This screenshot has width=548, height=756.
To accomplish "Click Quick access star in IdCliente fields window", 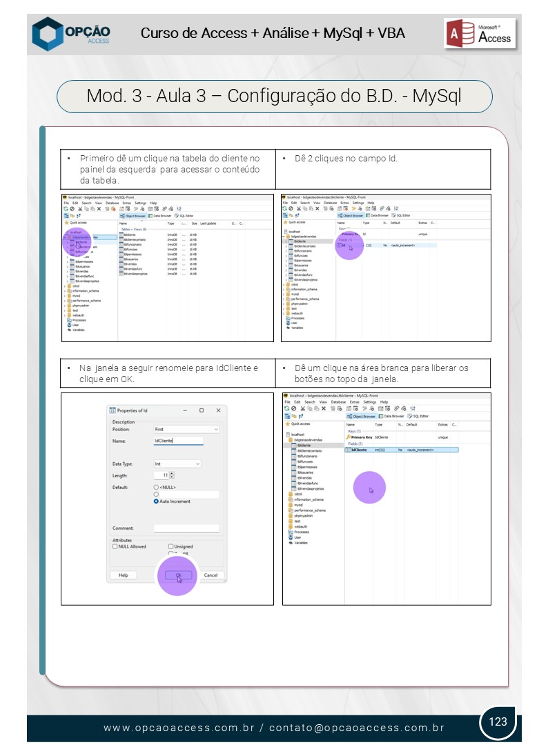I will (x=288, y=424).
